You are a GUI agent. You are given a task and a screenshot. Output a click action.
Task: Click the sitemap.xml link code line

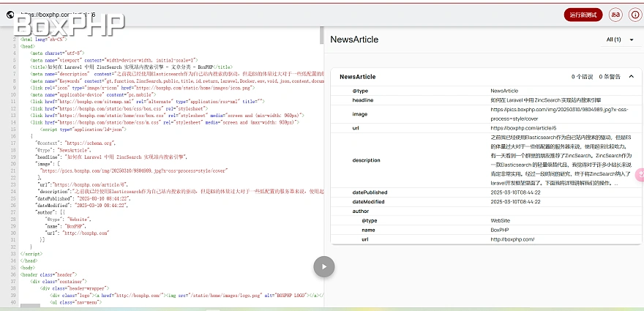(x=147, y=102)
